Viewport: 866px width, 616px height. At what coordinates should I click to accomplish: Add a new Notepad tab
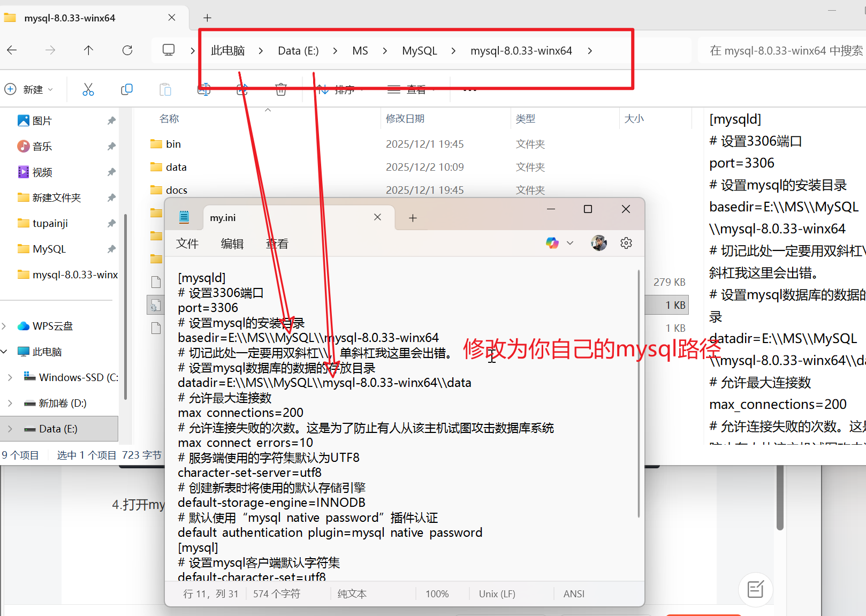tap(413, 218)
